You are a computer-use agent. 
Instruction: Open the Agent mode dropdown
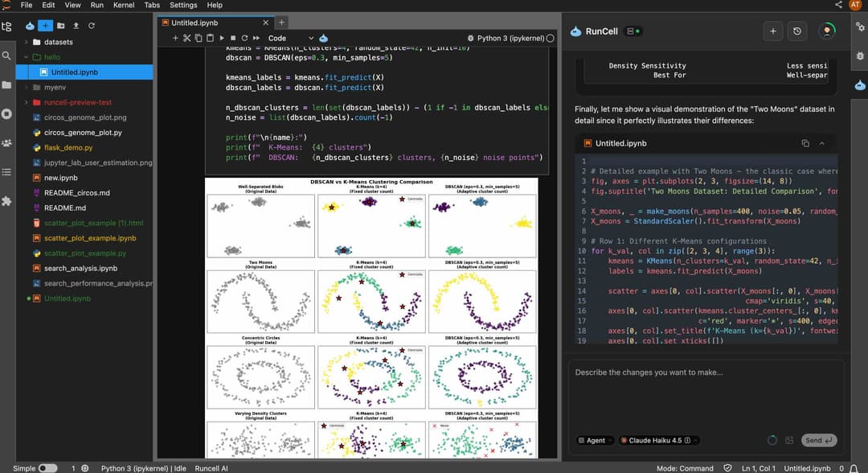click(x=595, y=440)
